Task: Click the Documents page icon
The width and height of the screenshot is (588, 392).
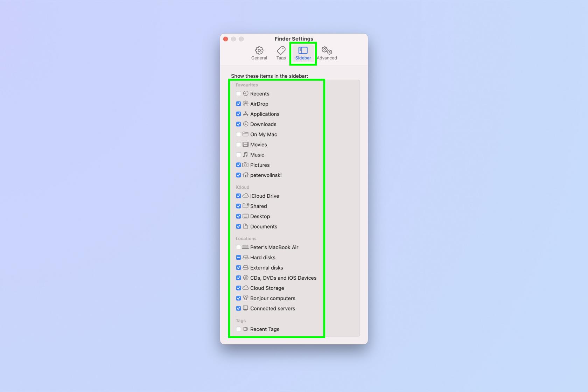Action: coord(246,226)
